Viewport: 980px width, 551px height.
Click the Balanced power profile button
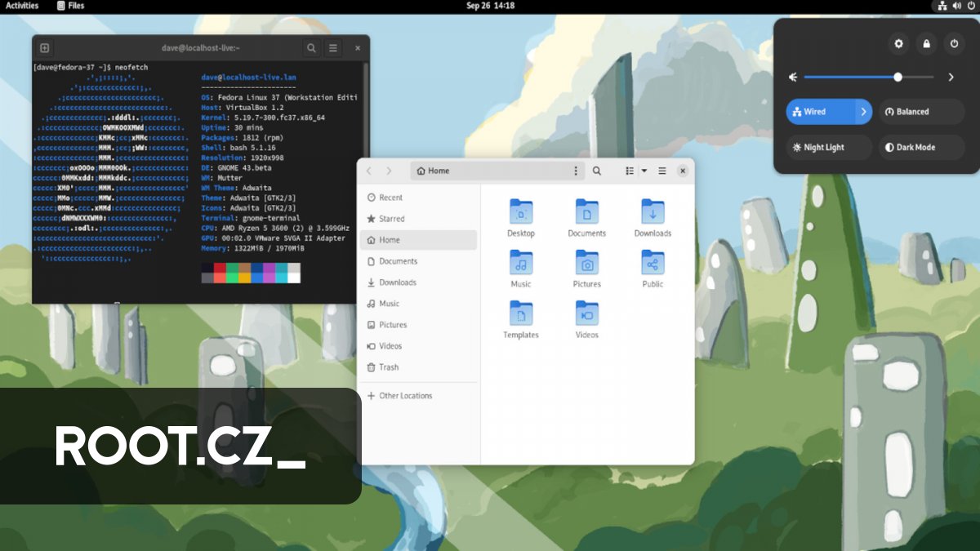921,112
